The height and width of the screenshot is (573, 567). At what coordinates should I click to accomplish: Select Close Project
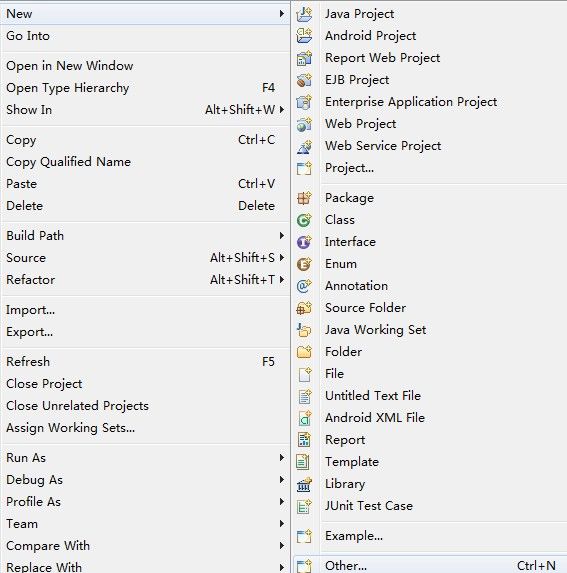(x=145, y=384)
